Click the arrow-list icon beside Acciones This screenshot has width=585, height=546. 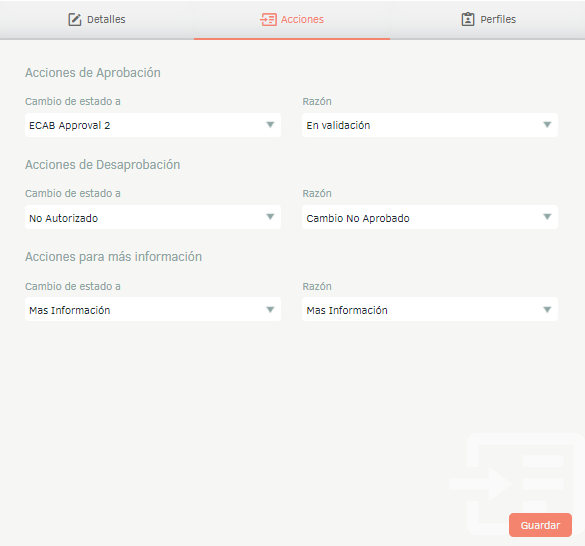coord(268,19)
